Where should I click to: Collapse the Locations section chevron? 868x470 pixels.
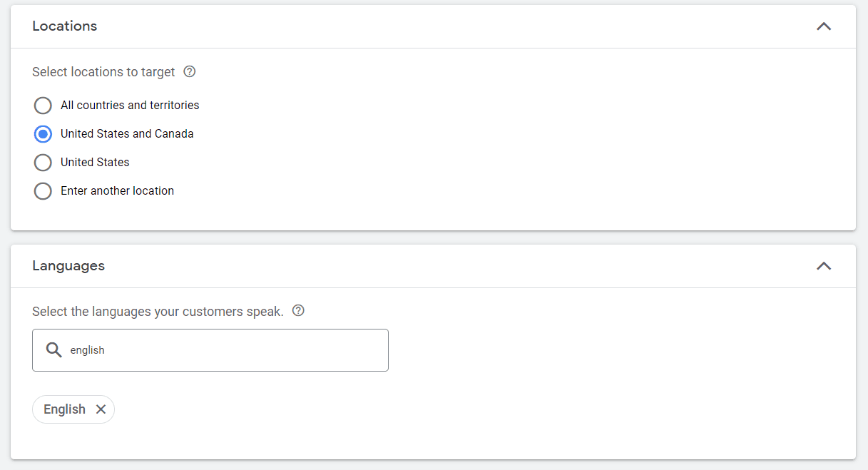(x=824, y=26)
